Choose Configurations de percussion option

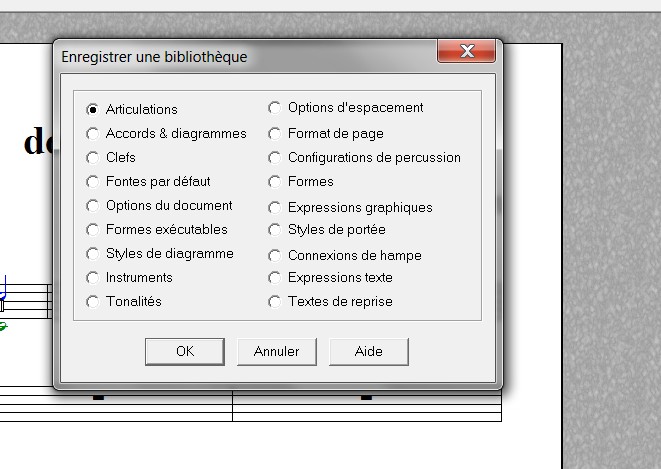point(275,157)
